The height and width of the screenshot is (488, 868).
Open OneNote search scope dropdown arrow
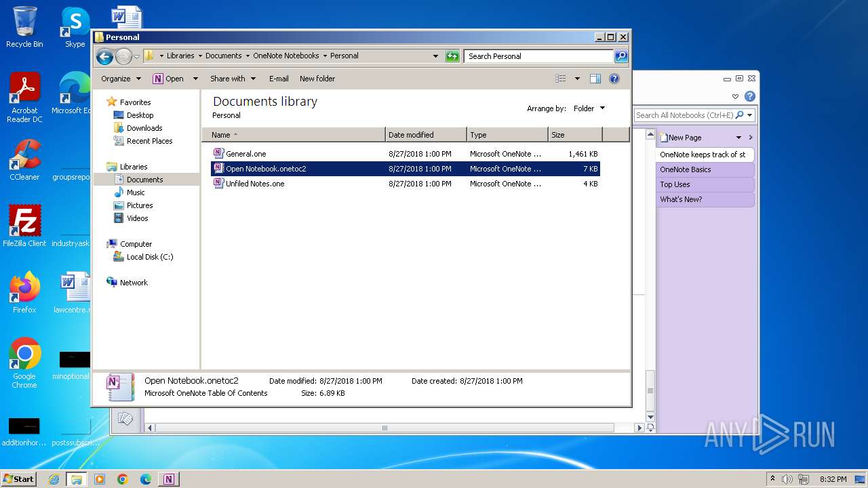point(749,115)
